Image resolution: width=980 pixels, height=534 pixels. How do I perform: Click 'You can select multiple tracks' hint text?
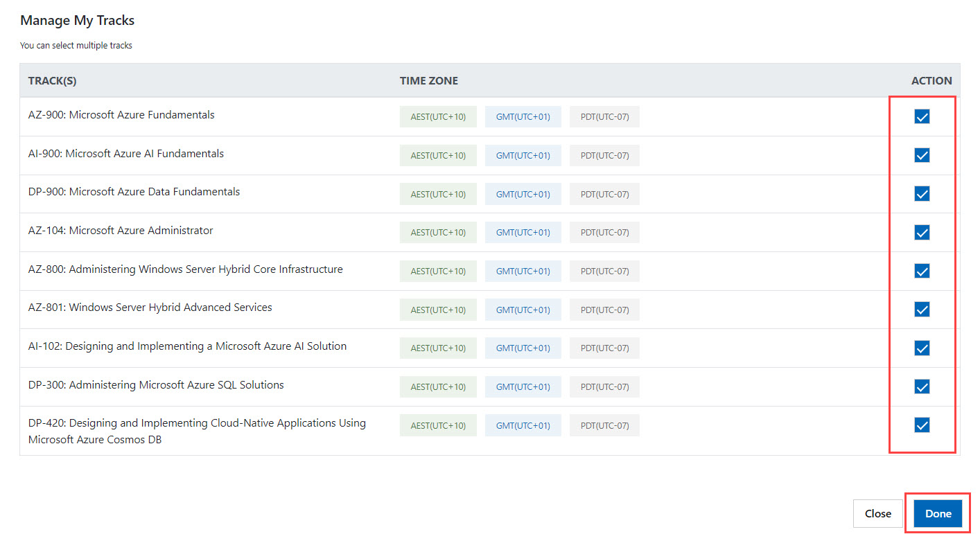pos(76,46)
